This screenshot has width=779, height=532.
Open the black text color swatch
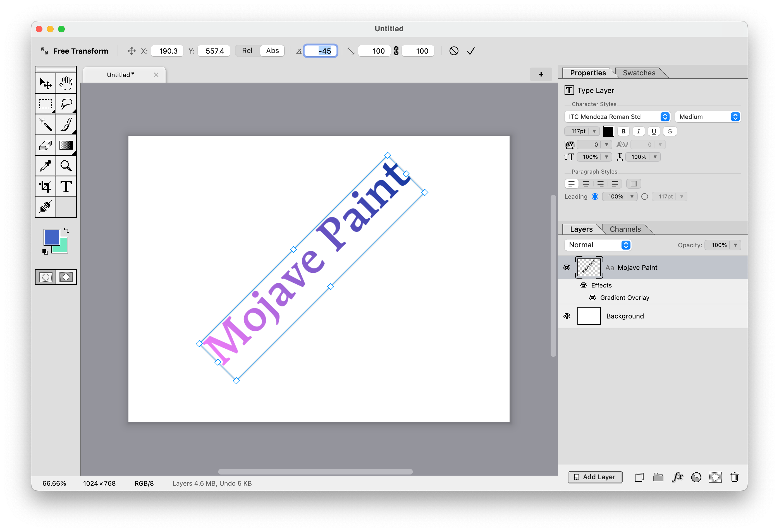[x=608, y=131]
